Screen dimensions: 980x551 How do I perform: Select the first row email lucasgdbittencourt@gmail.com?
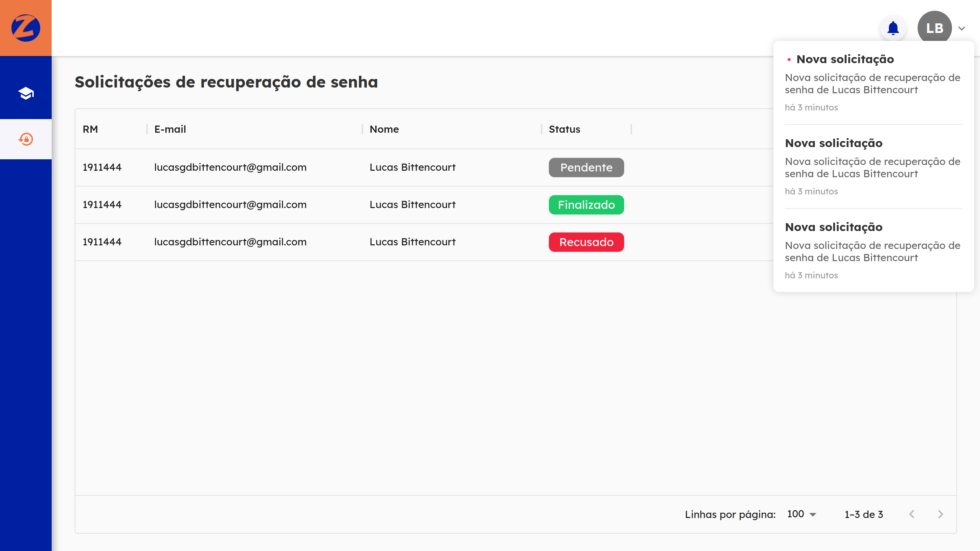[230, 167]
